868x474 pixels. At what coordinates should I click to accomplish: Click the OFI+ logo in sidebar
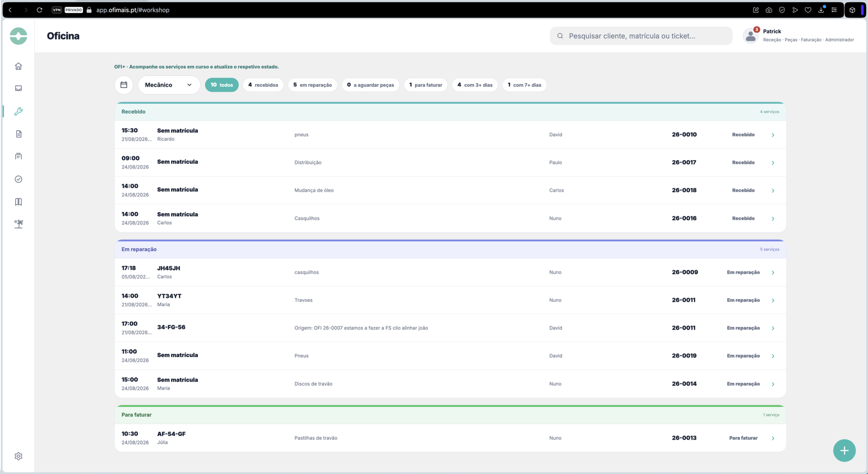coord(18,36)
